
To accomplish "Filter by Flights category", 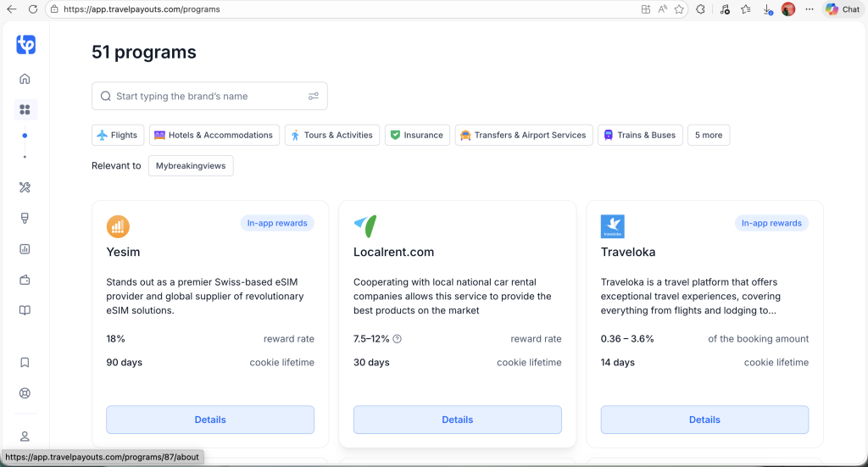I will (118, 135).
